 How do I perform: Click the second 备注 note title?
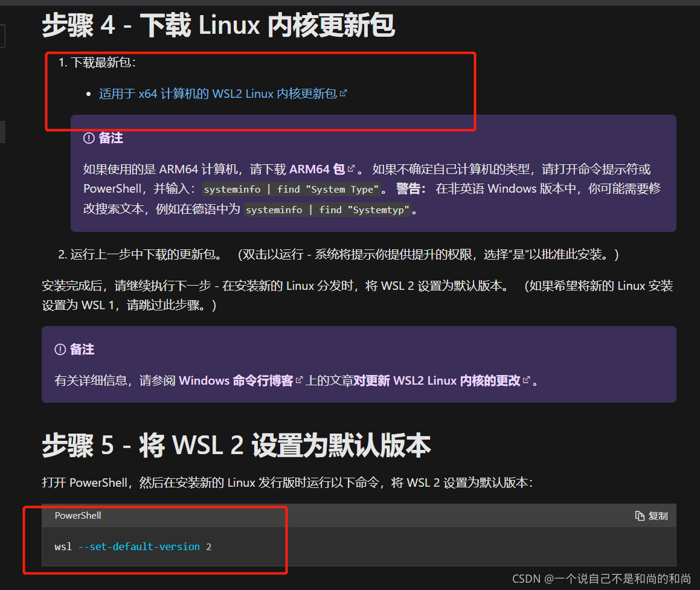point(82,350)
